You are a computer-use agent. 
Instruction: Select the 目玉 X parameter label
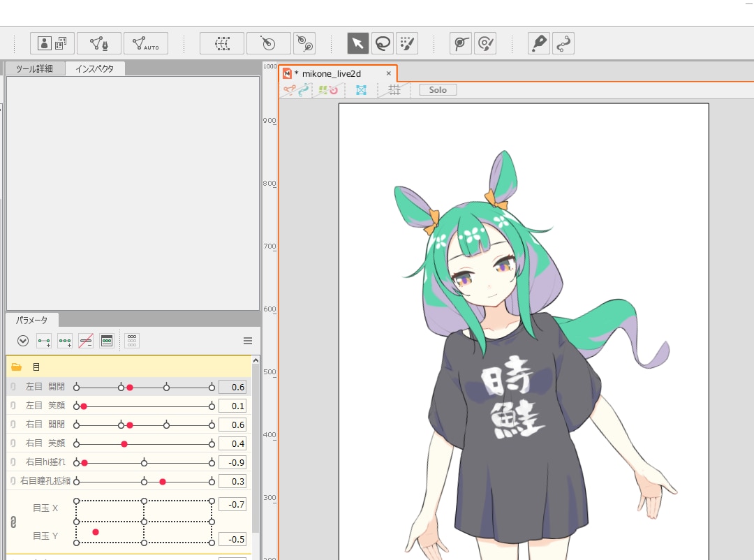click(45, 508)
